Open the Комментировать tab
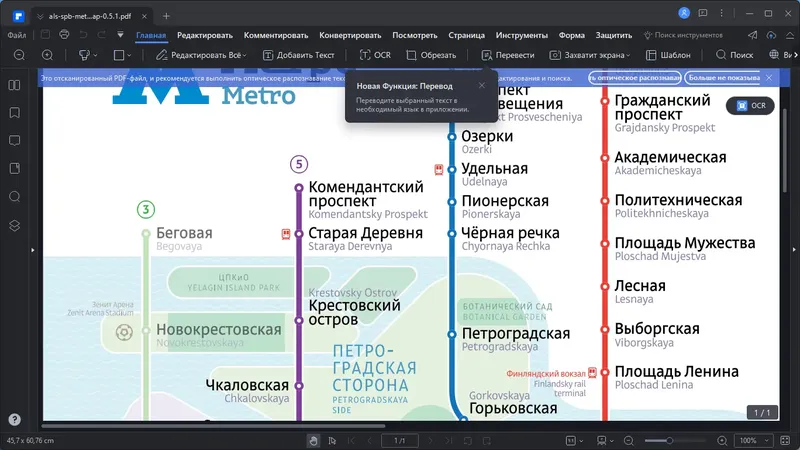The width and height of the screenshot is (800, 450). pos(276,35)
